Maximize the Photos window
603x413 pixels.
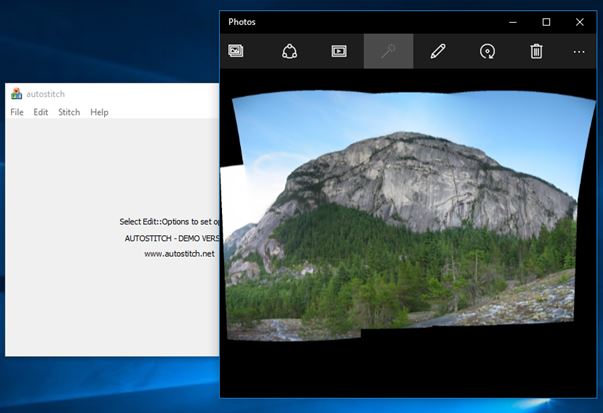pos(546,21)
